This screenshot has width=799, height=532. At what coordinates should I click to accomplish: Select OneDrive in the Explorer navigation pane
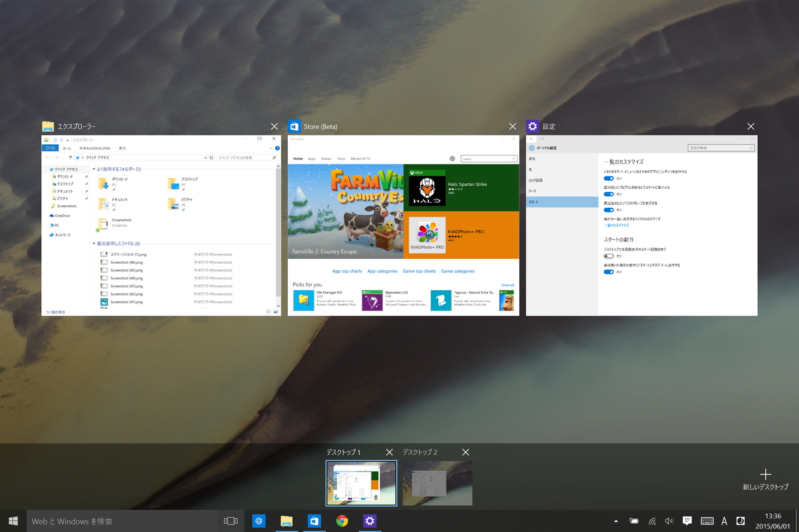click(x=59, y=216)
